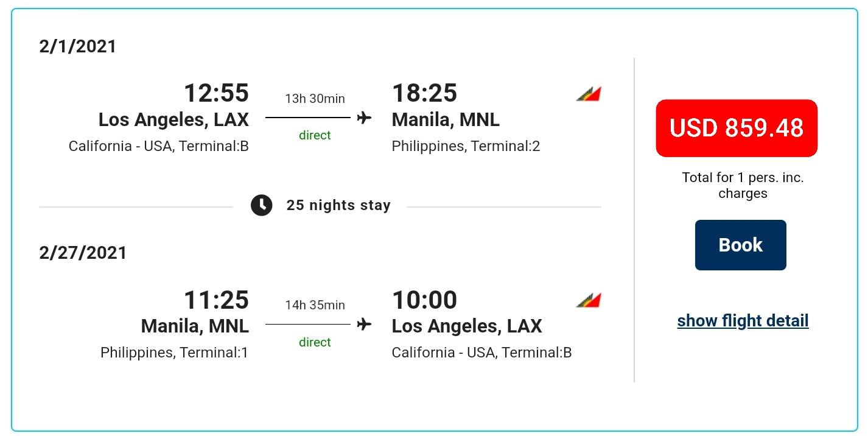The height and width of the screenshot is (436, 868).
Task: Click the outbound flight airplane icon
Action: (364, 118)
